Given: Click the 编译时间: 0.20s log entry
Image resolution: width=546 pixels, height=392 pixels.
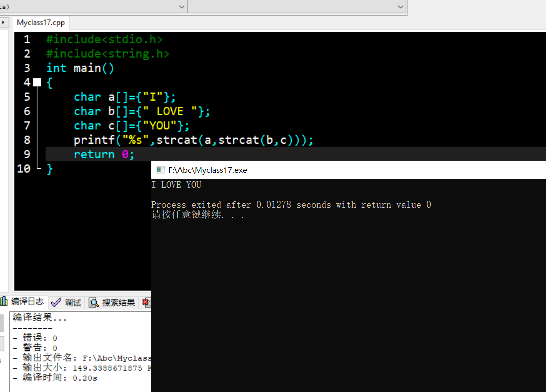Looking at the screenshot, I should click(x=55, y=378).
